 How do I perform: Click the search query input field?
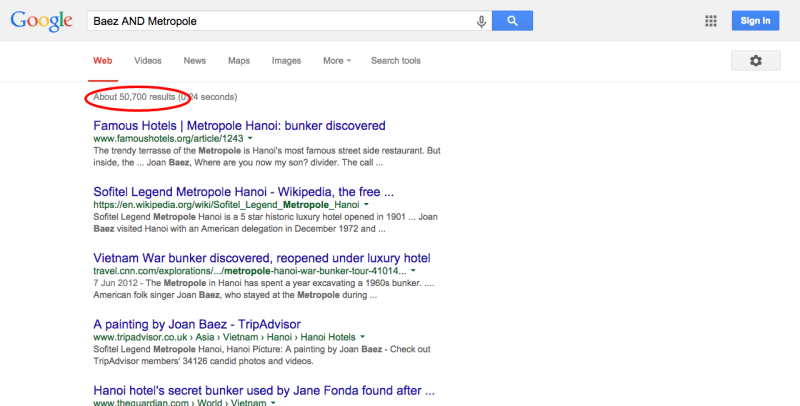pos(280,20)
